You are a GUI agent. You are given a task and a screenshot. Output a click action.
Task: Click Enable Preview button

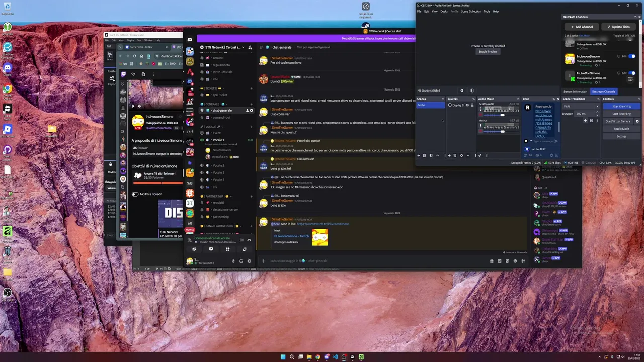(x=488, y=51)
